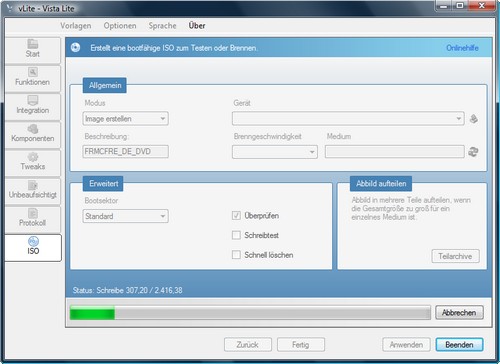Select Unbeaufsichtigt sidebar entry
Image resolution: width=500 pixels, height=364 pixels.
(33, 191)
